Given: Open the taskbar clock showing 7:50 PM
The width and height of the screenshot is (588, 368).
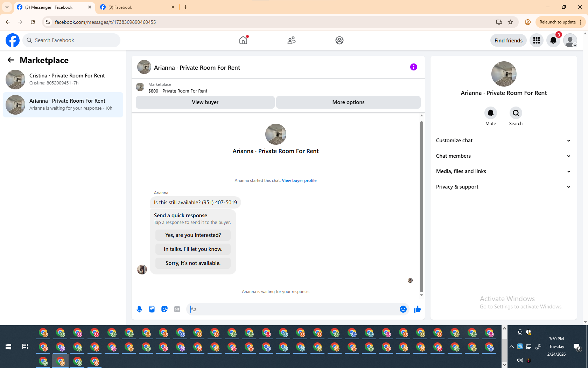Looking at the screenshot, I should pyautogui.click(x=556, y=347).
